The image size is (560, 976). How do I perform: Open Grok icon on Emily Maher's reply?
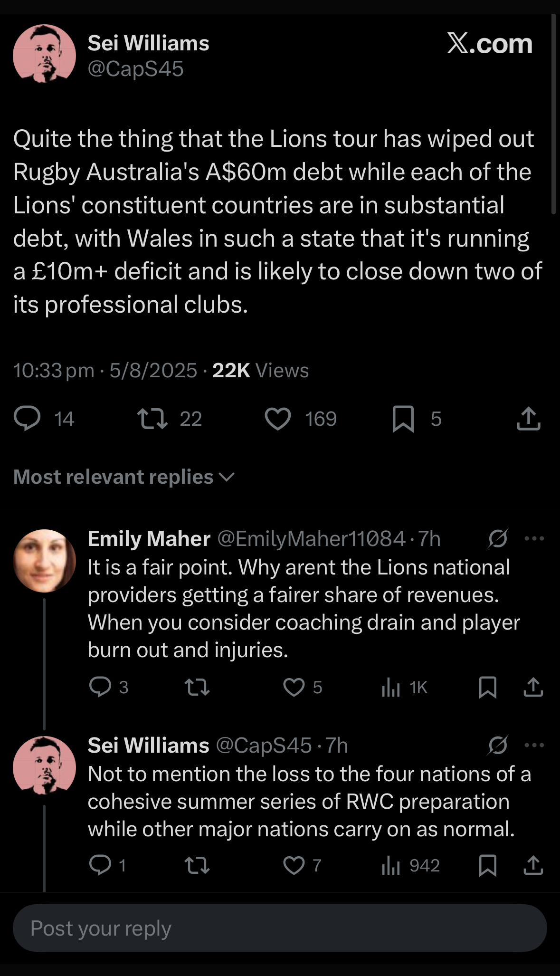click(498, 539)
